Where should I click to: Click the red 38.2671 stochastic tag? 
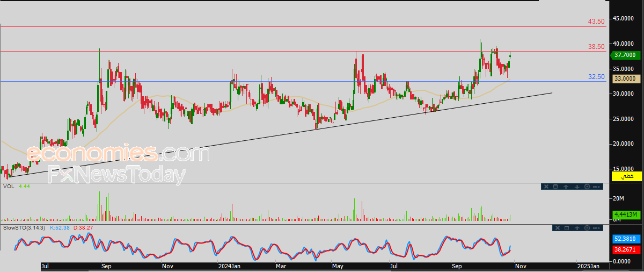626,250
